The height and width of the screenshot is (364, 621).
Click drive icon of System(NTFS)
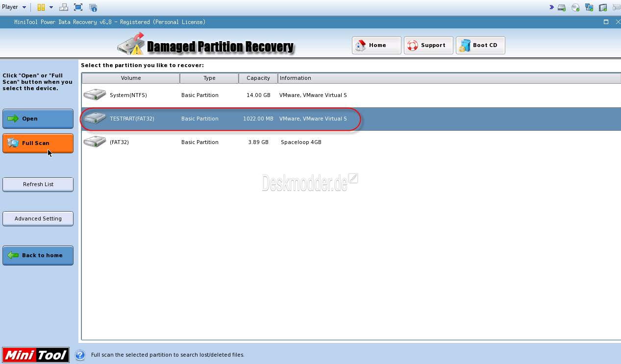[95, 95]
